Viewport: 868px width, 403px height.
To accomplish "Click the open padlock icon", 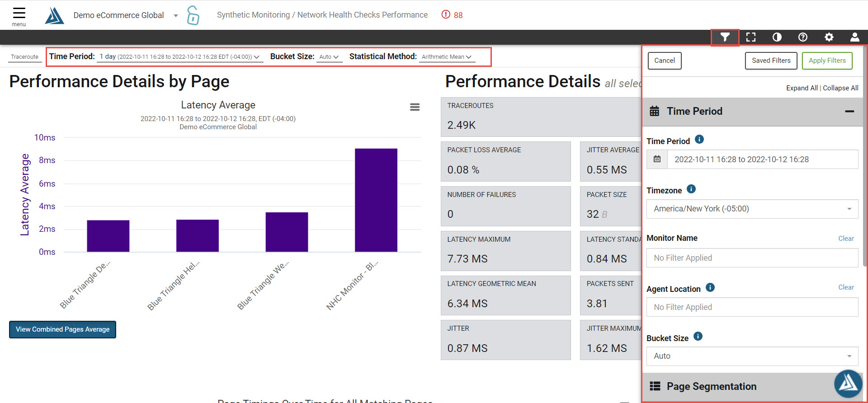I will point(193,15).
